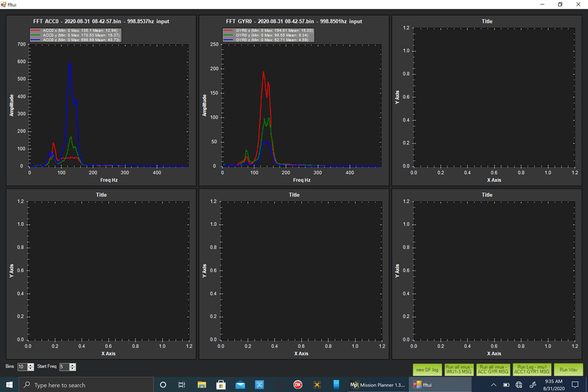
Task: Show hidden system tray icons chevron
Action: [x=493, y=385]
